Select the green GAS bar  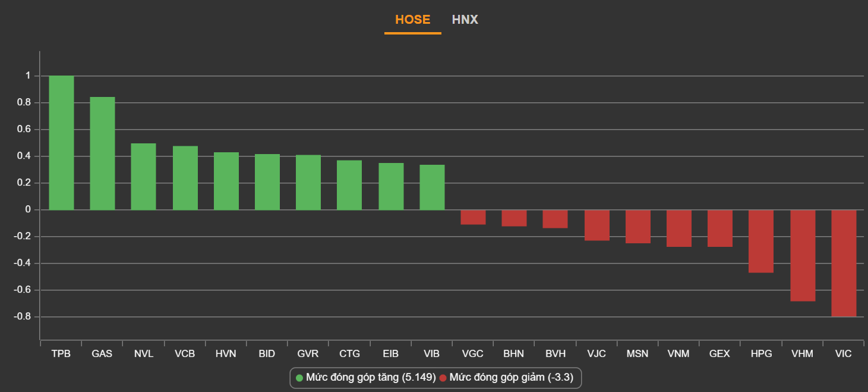102,153
